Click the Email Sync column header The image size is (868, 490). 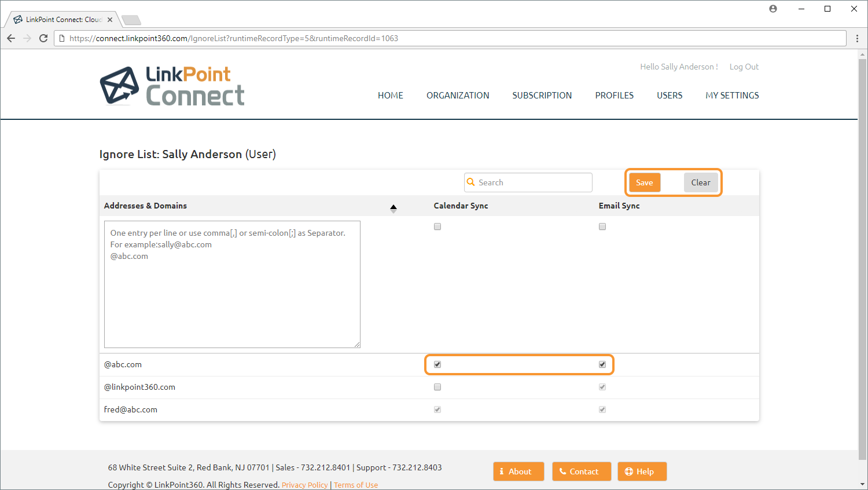pos(619,206)
